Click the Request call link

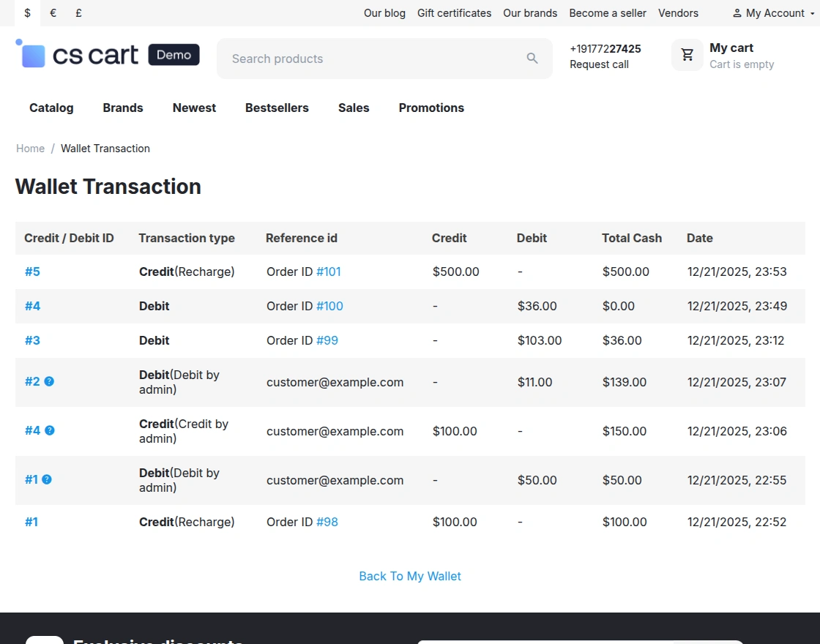pos(599,64)
